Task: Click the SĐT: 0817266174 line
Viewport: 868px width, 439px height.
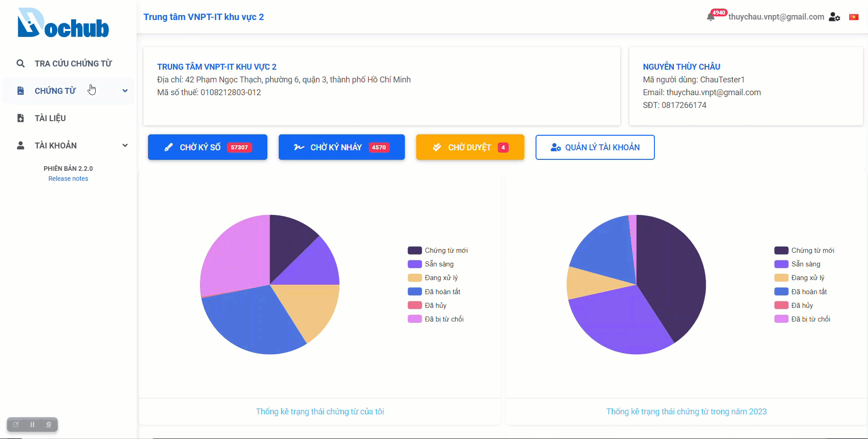Action: [675, 105]
